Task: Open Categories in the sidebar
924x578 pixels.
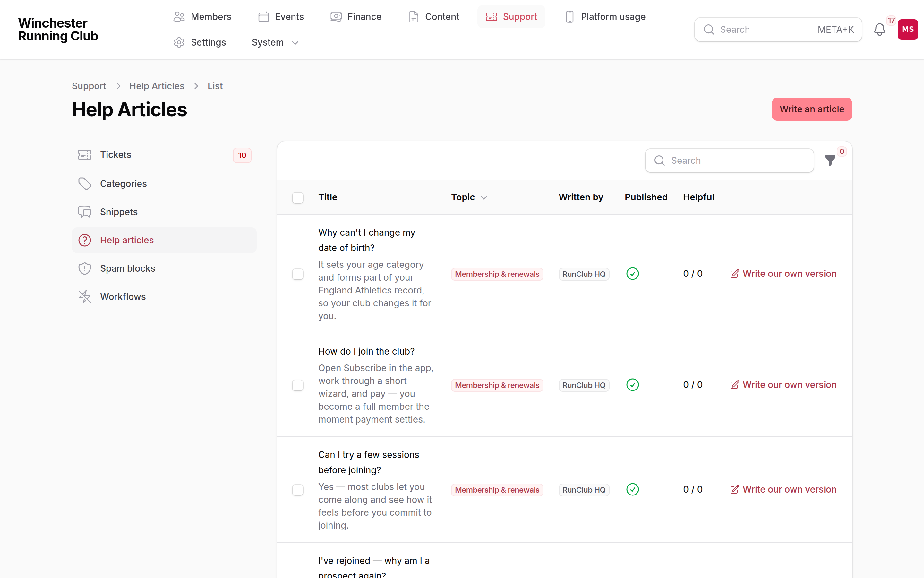Action: click(x=164, y=184)
